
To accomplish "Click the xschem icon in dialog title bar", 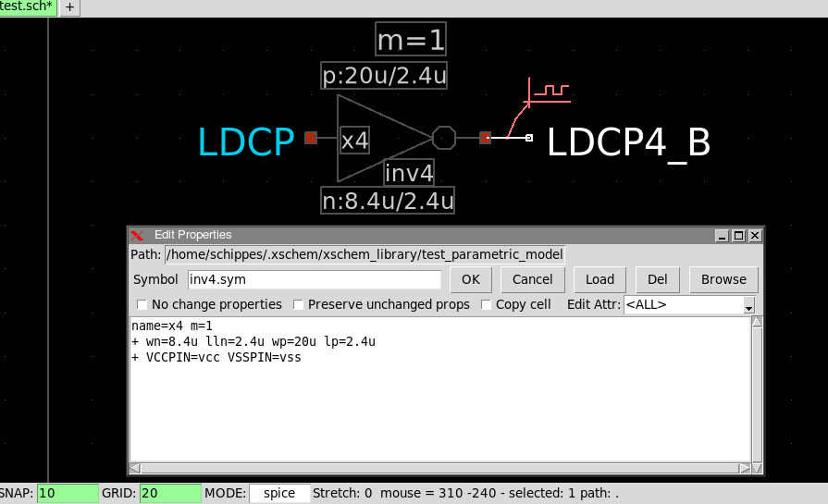I will tap(138, 235).
